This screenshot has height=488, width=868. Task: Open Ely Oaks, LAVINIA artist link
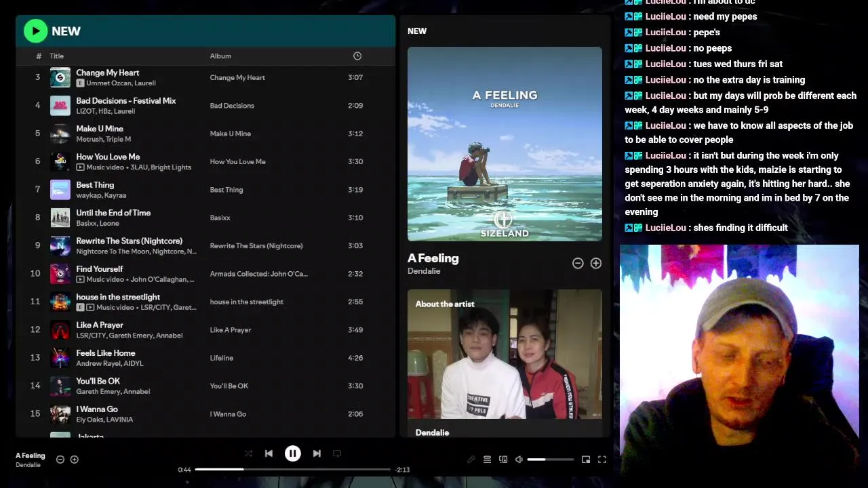click(x=104, y=420)
